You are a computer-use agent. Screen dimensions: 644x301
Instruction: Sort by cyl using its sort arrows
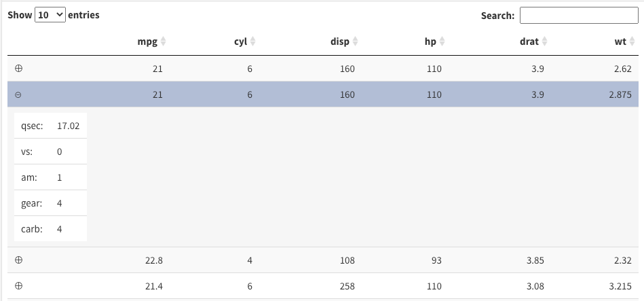pyautogui.click(x=253, y=41)
